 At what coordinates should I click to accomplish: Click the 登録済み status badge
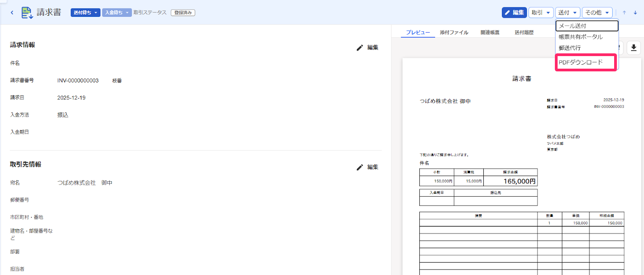(x=183, y=12)
